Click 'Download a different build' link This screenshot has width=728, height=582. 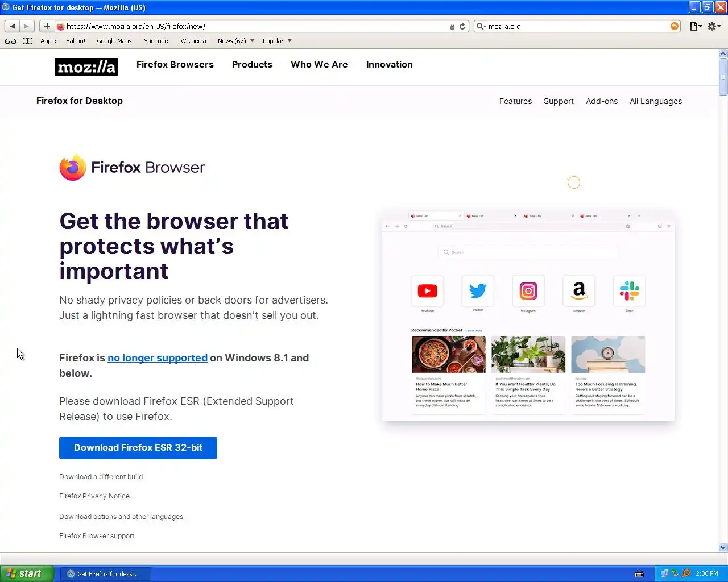coord(101,477)
